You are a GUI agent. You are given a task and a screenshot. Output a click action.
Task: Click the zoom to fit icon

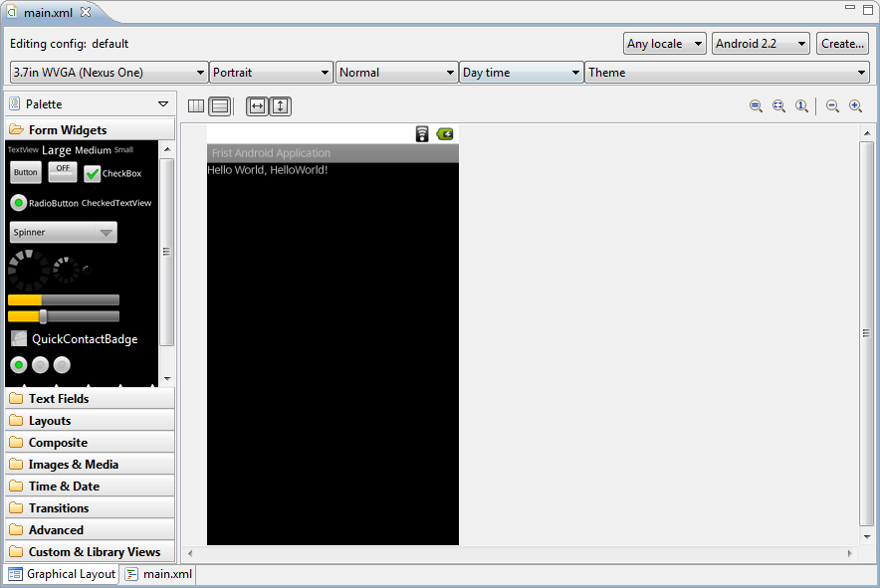click(x=779, y=106)
